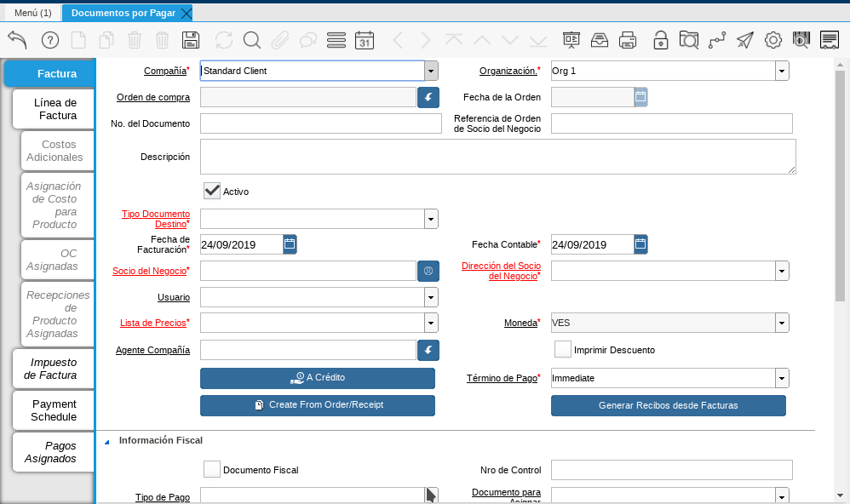Viewport: 850px width, 504px height.
Task: Open the Lista de Precios dropdown
Action: pyautogui.click(x=431, y=323)
